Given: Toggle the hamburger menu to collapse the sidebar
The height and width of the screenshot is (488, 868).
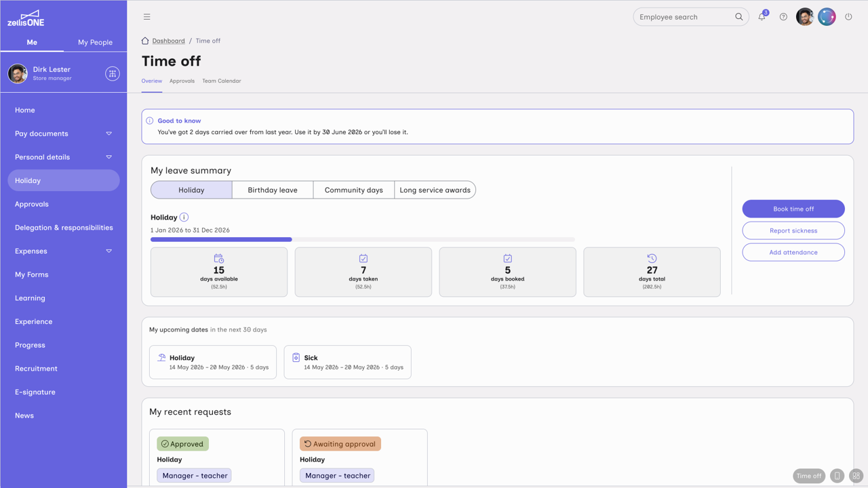Looking at the screenshot, I should click(146, 17).
